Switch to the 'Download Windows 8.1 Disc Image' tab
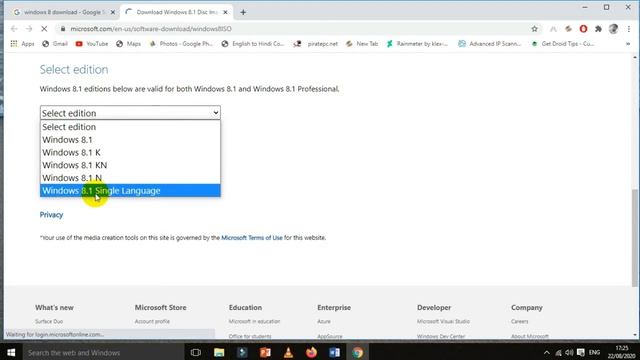Image resolution: width=640 pixels, height=360 pixels. pos(177,12)
